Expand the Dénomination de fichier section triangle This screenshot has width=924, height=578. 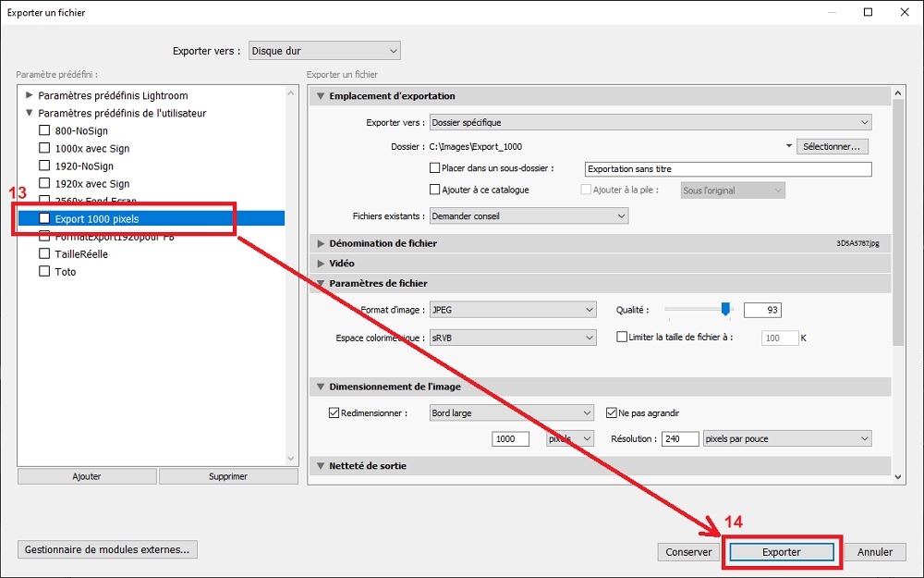coord(321,243)
